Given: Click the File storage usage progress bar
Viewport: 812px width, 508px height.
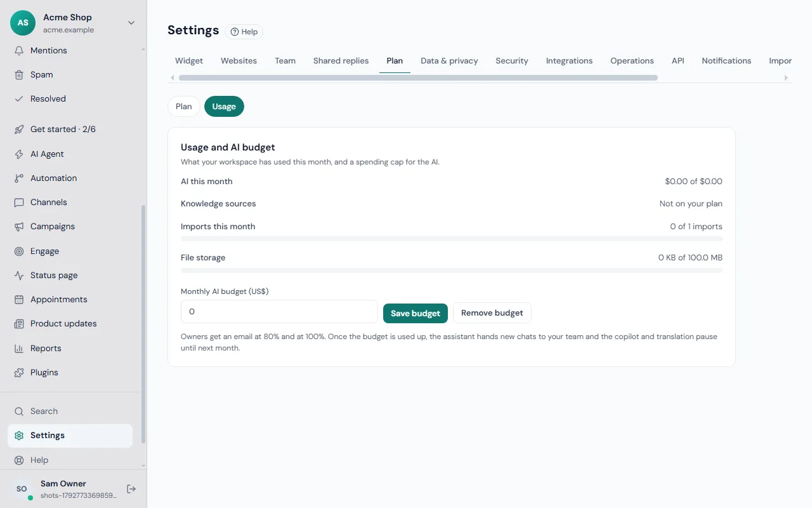Looking at the screenshot, I should 452,271.
